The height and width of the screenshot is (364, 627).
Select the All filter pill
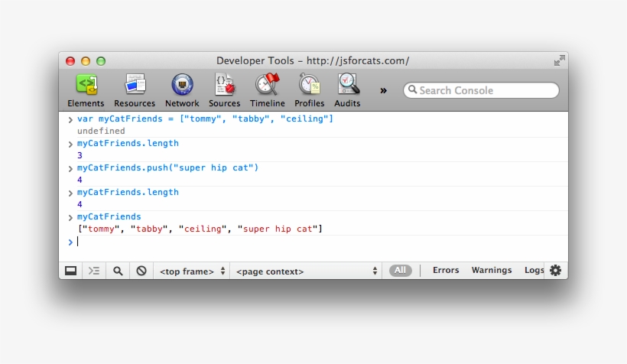pos(400,271)
